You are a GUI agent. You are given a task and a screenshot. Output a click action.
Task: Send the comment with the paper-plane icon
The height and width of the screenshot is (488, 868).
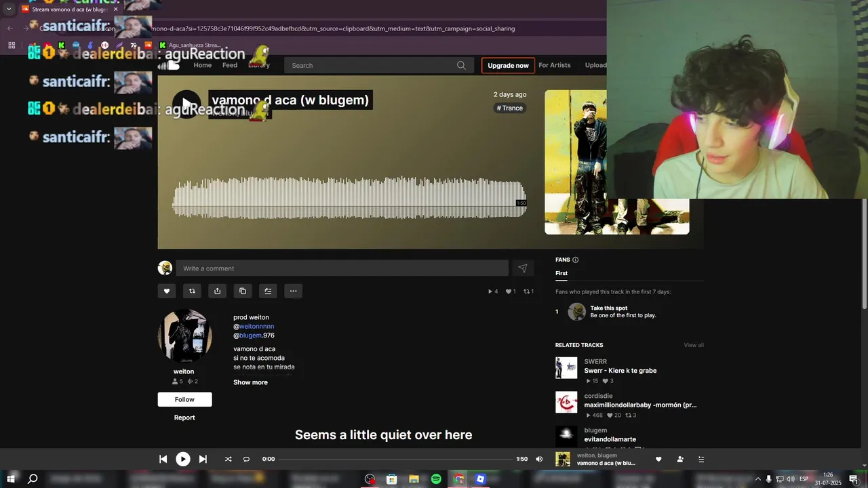point(523,268)
